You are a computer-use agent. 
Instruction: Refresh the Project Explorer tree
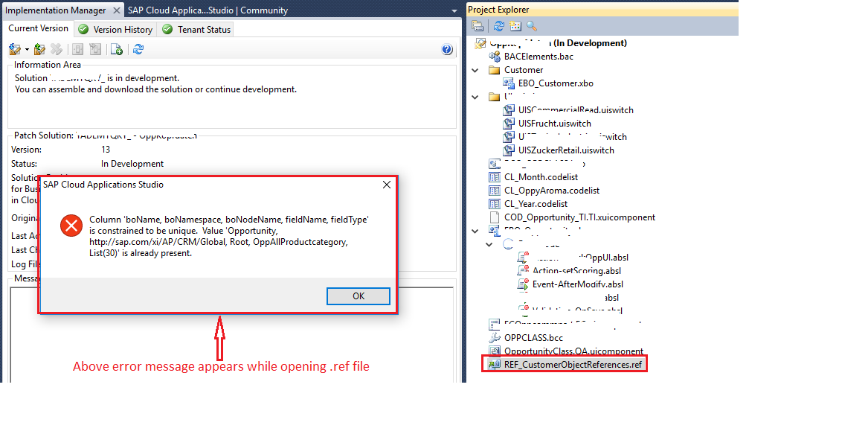click(499, 26)
